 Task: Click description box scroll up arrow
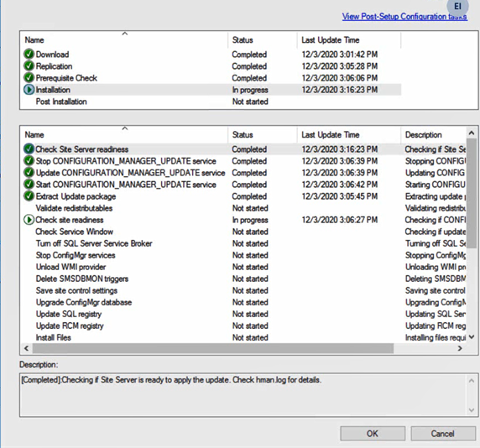(472, 381)
